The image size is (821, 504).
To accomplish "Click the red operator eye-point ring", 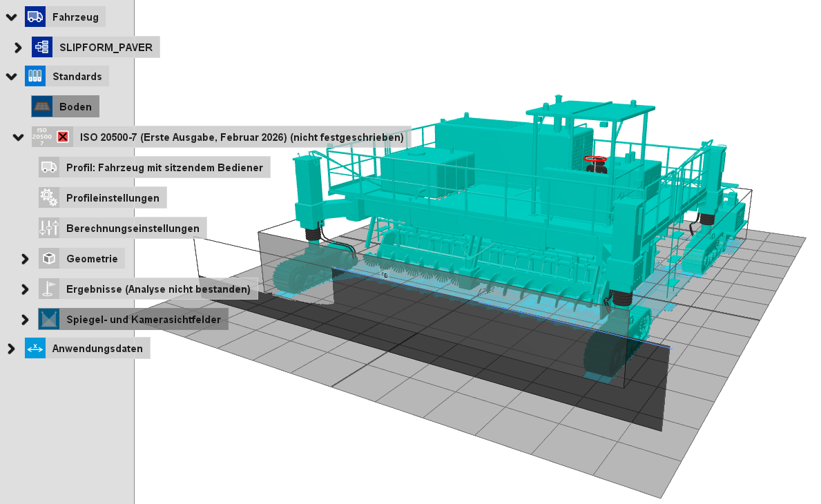I will [x=595, y=159].
